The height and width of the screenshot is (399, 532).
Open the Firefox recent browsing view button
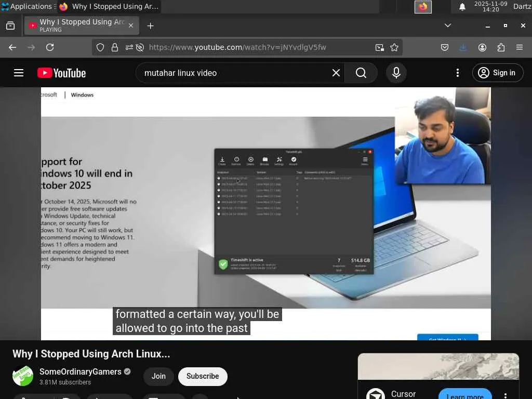(10, 26)
